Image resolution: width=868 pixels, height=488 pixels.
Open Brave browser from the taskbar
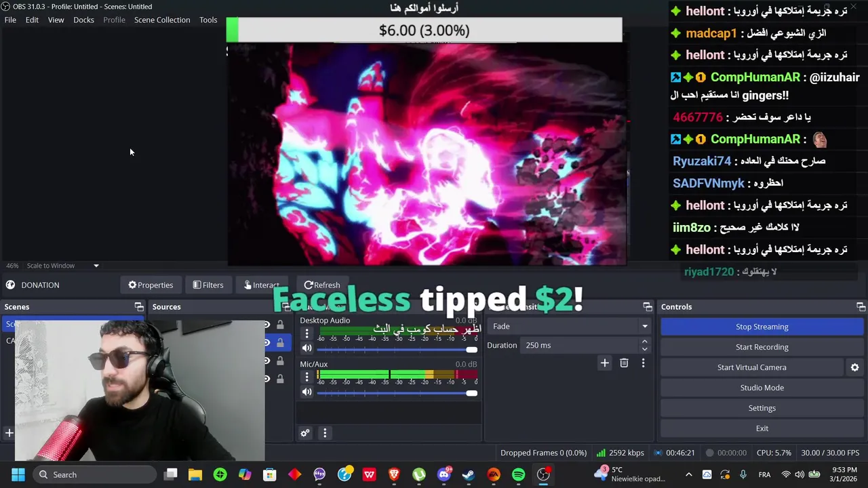(394, 474)
